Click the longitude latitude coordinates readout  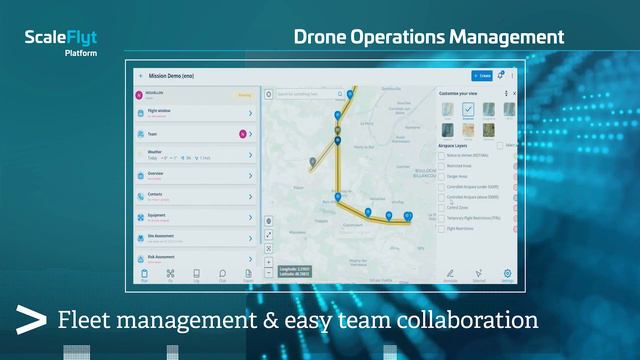tap(295, 271)
